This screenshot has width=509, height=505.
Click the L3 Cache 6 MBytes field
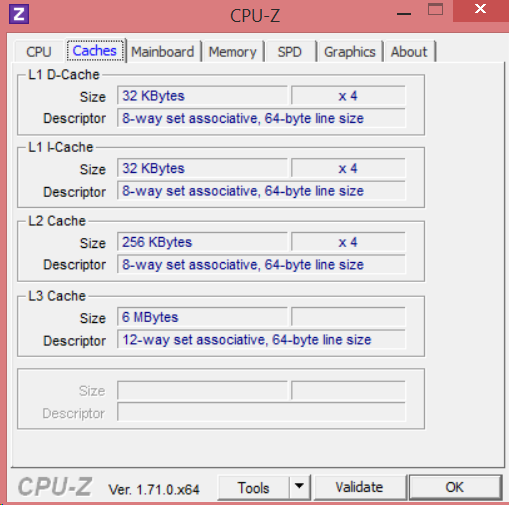[202, 317]
